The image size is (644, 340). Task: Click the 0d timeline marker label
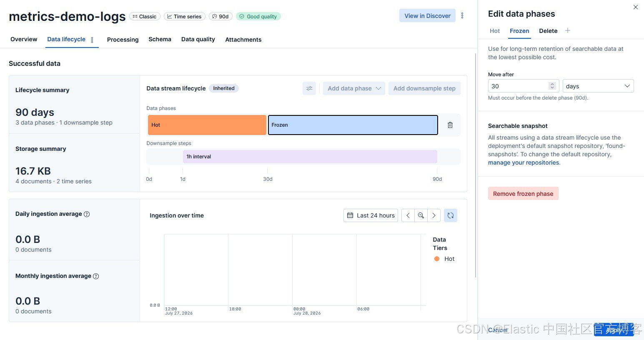coord(149,179)
